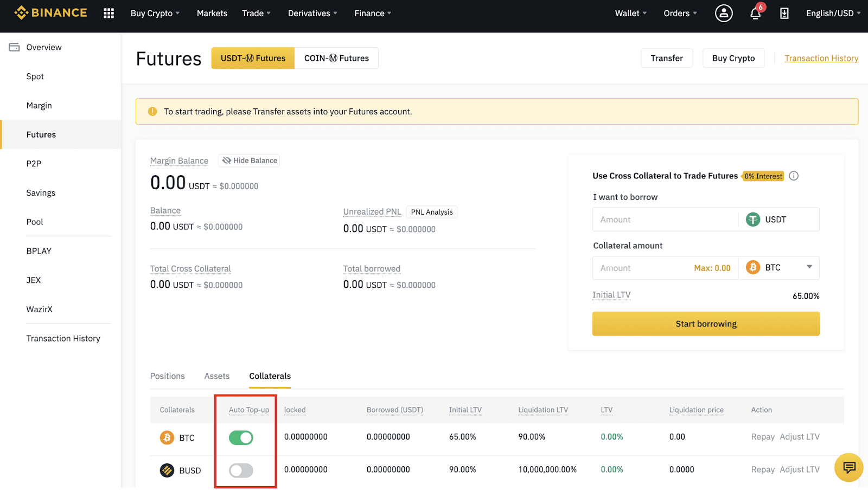Click the borrow Amount input field
This screenshot has width=868, height=490.
pos(666,220)
